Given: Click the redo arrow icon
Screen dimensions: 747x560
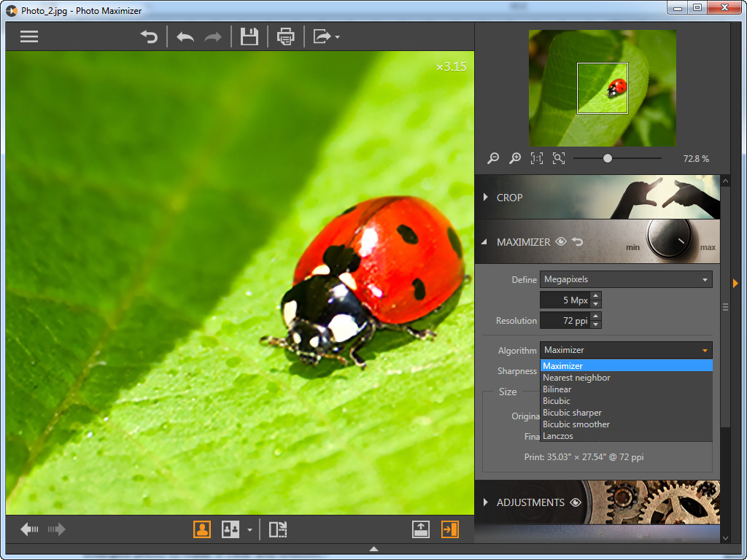Looking at the screenshot, I should coord(213,36).
